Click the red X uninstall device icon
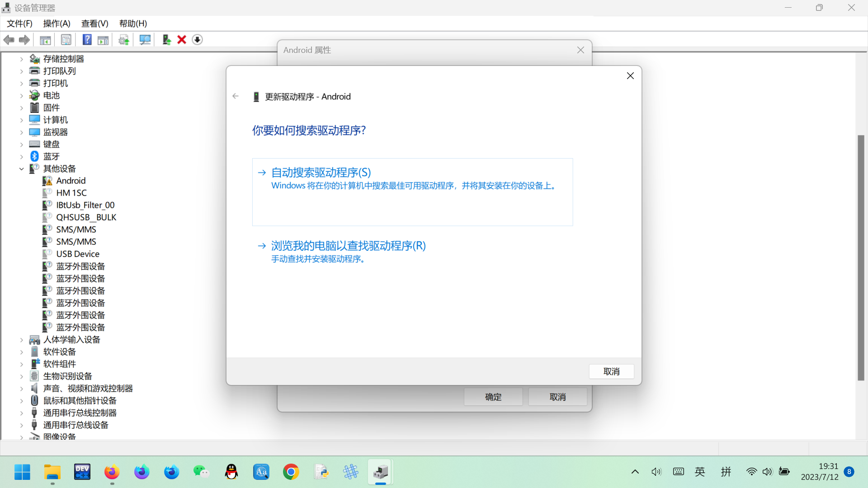The image size is (868, 488). [x=182, y=40]
